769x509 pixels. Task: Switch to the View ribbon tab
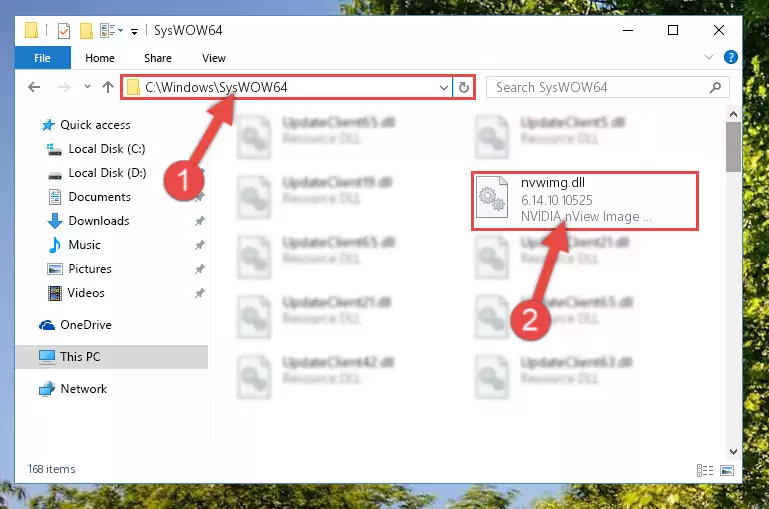point(214,58)
